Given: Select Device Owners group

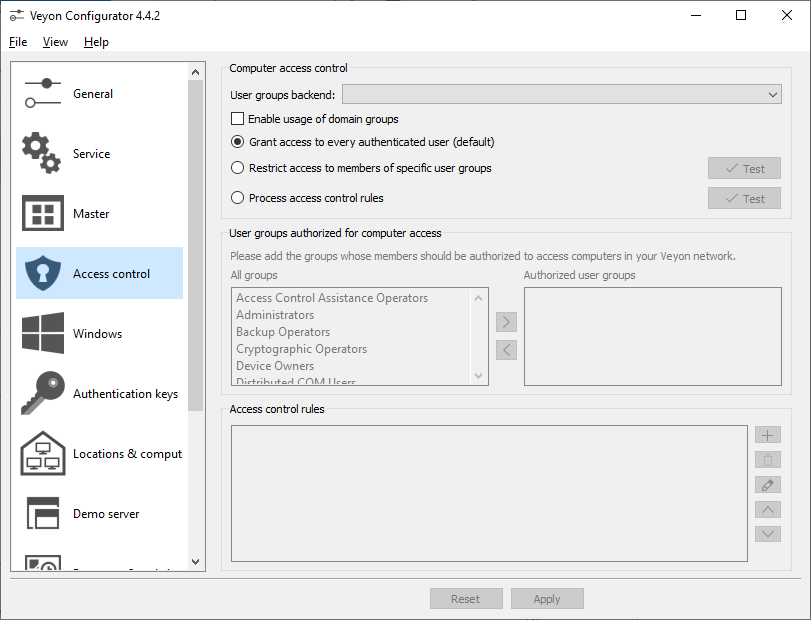Looking at the screenshot, I should coord(275,366).
